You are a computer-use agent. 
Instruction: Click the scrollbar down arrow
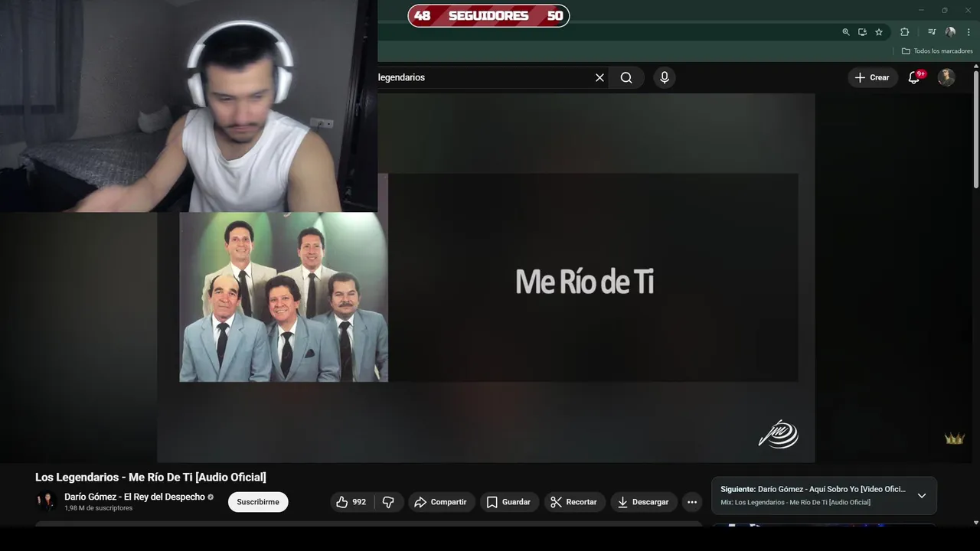(x=976, y=523)
